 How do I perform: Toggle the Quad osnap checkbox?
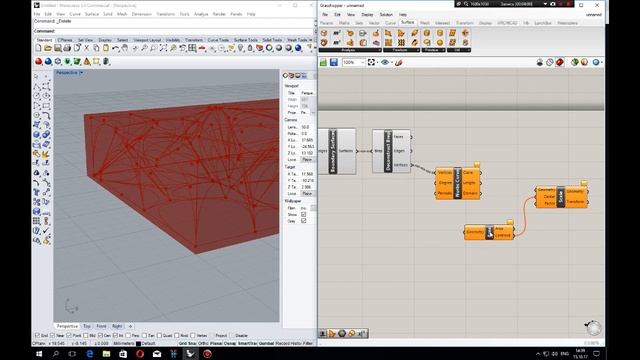pyautogui.click(x=160, y=336)
